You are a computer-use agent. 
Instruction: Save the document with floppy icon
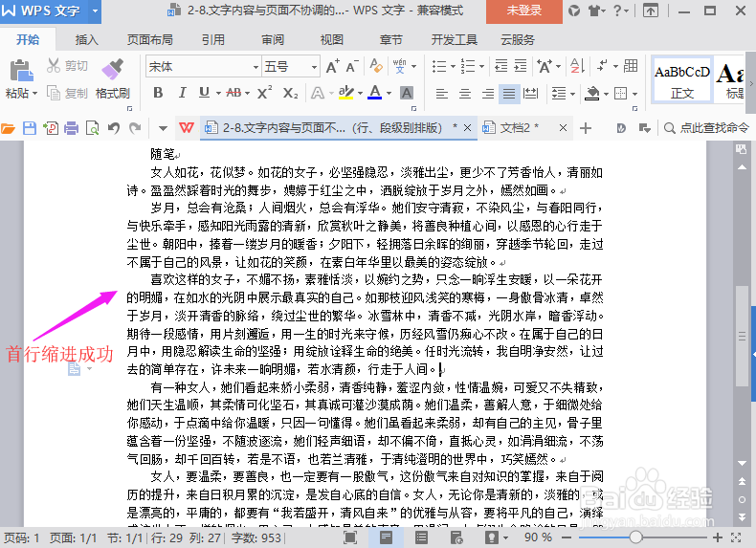click(30, 128)
